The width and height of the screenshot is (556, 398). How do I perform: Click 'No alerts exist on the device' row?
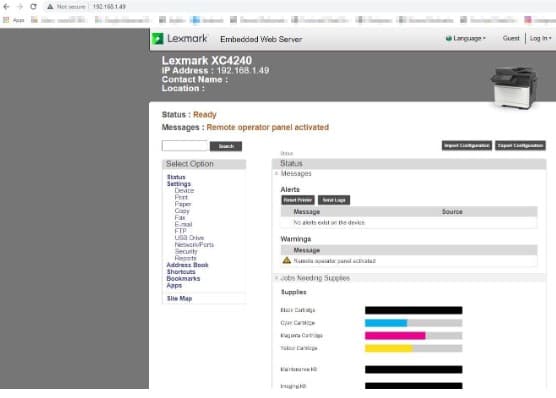tap(409, 222)
